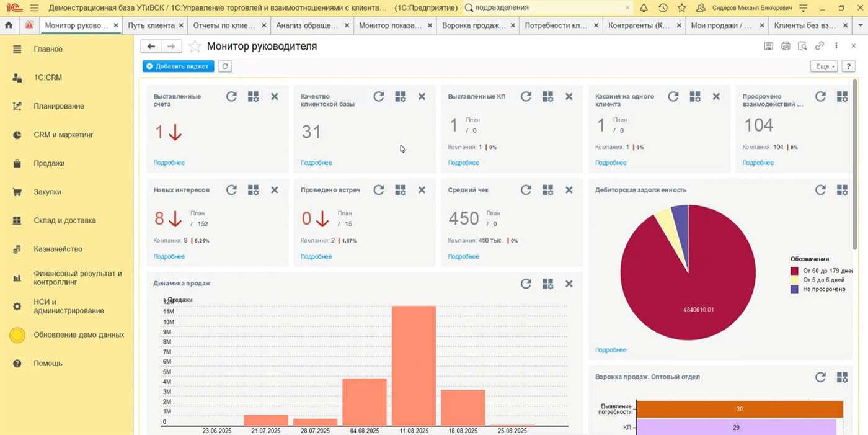Open the three-dot more options menu
The image size is (868, 435).
click(x=836, y=46)
